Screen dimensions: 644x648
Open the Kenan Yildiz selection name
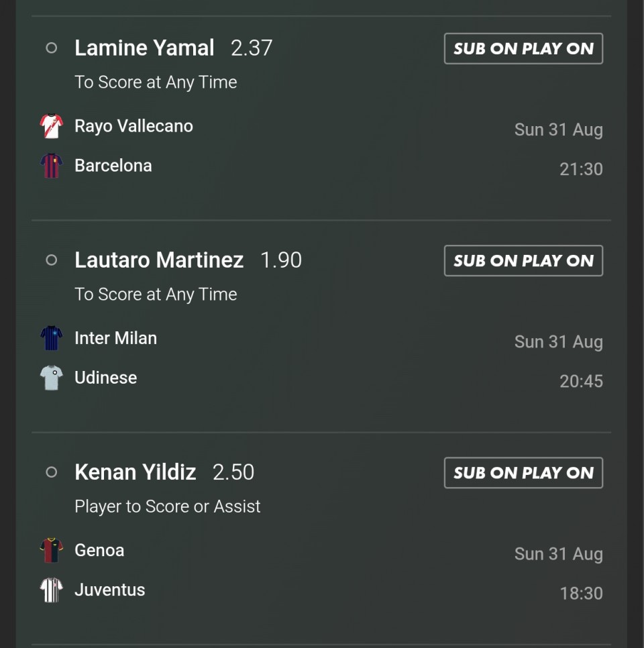[135, 472]
